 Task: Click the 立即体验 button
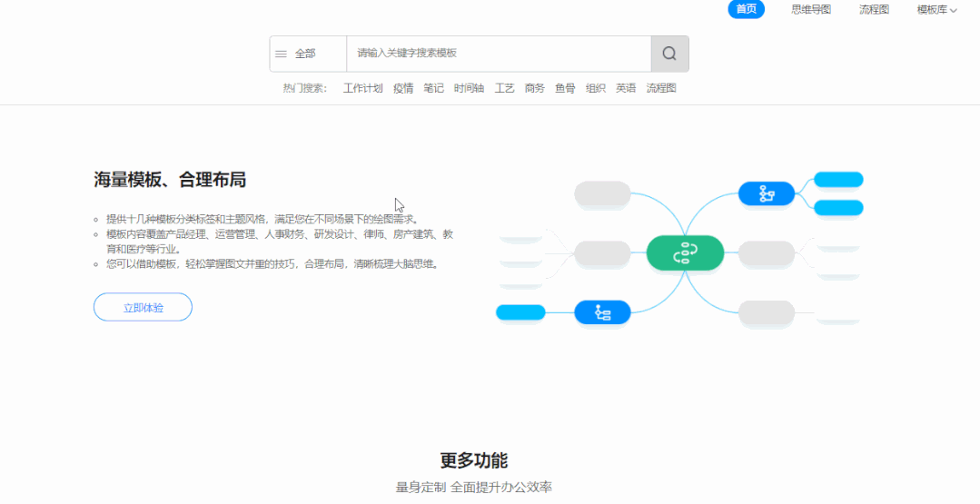pos(143,307)
